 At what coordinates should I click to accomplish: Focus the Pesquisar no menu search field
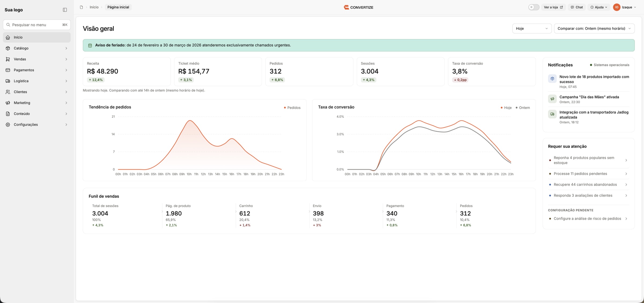pyautogui.click(x=37, y=25)
